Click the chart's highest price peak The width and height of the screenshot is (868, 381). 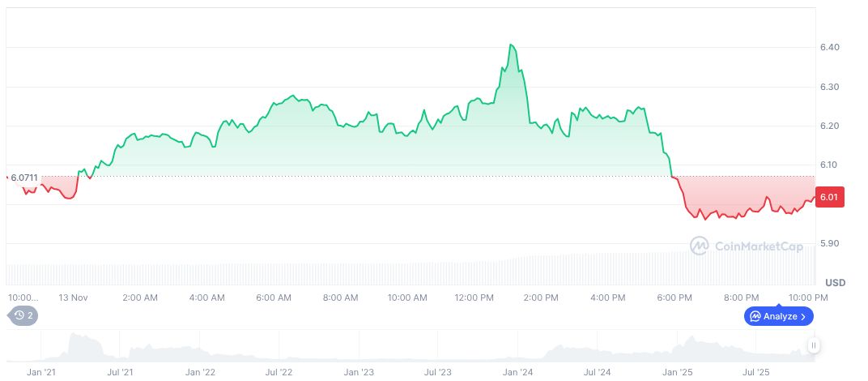(511, 45)
